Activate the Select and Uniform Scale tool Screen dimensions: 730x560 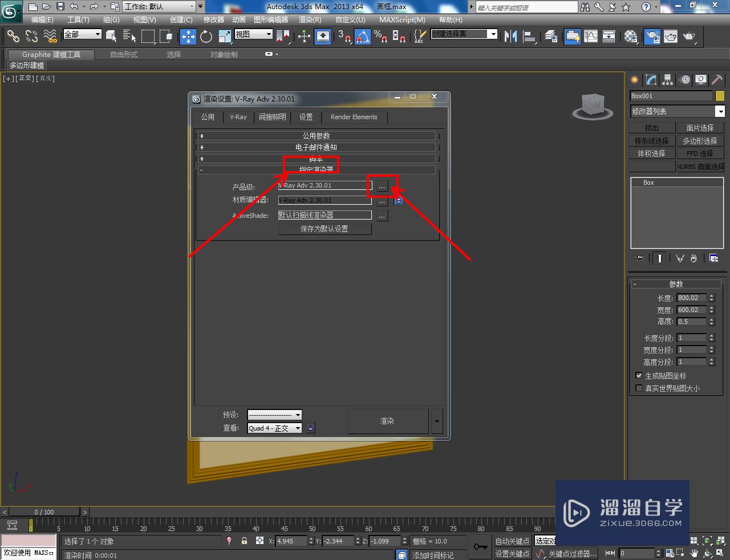tap(225, 36)
